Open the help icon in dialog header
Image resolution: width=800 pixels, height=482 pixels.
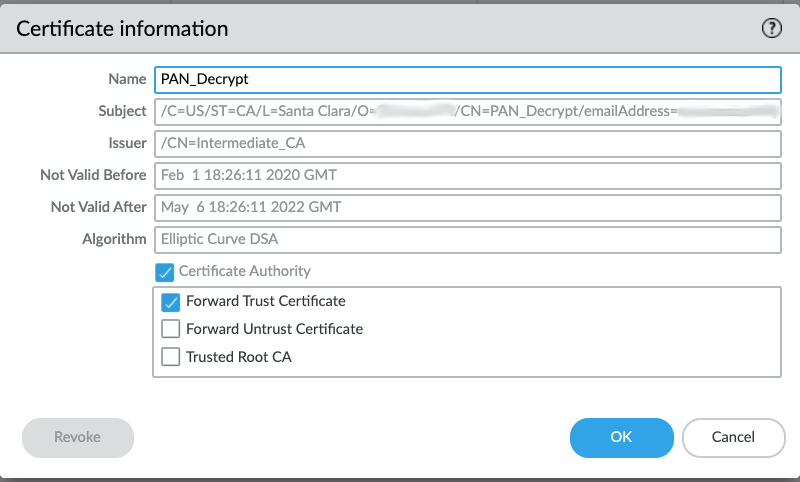tap(771, 29)
